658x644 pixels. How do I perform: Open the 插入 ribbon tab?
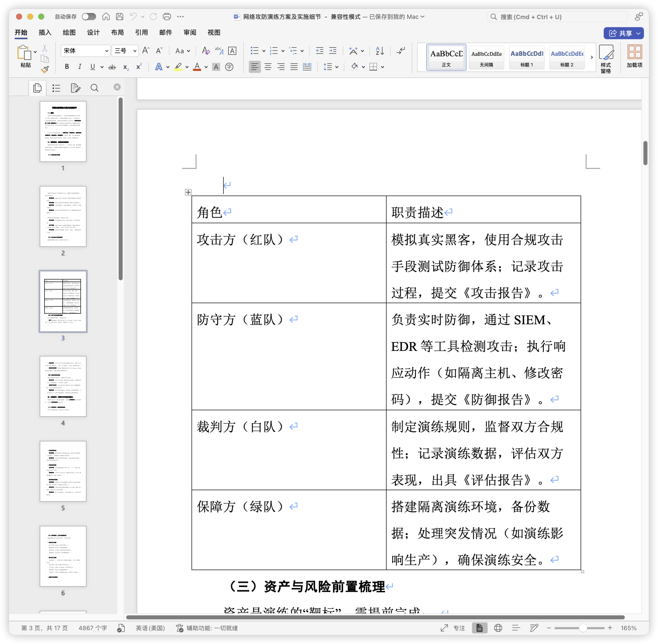[x=45, y=32]
